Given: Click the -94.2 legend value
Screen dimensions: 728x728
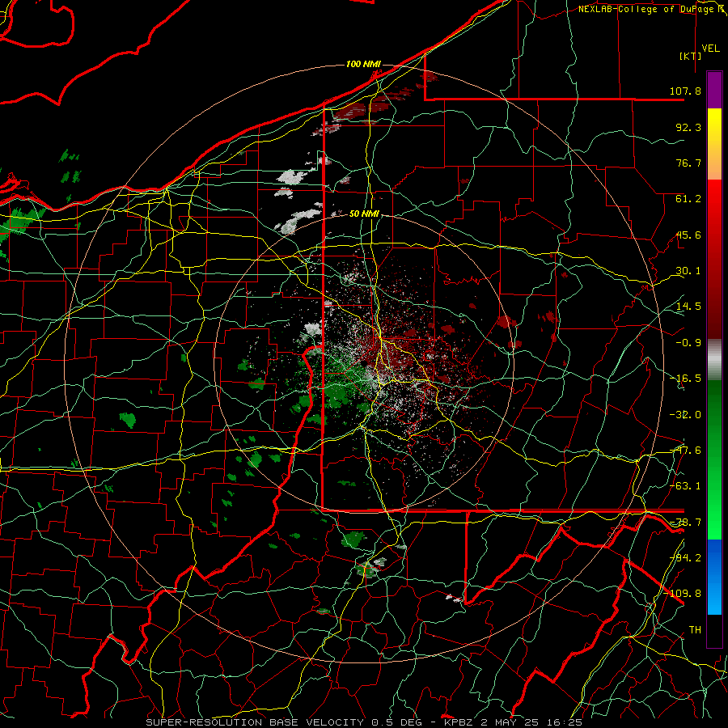Looking at the screenshot, I should pos(685,557).
